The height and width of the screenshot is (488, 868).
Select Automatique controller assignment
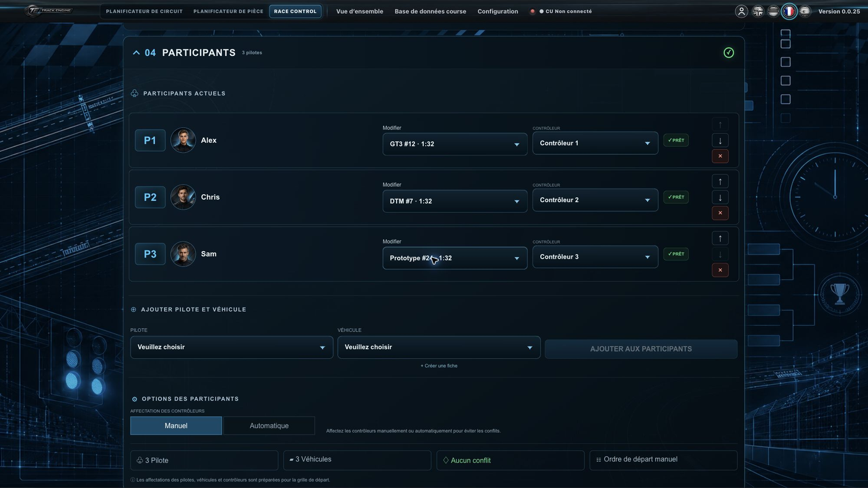click(x=269, y=426)
